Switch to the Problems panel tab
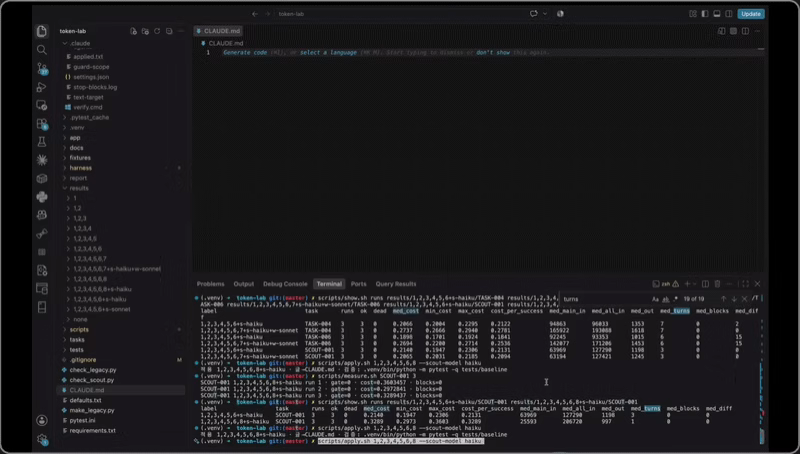Viewport: 800px width, 454px height. click(210, 284)
